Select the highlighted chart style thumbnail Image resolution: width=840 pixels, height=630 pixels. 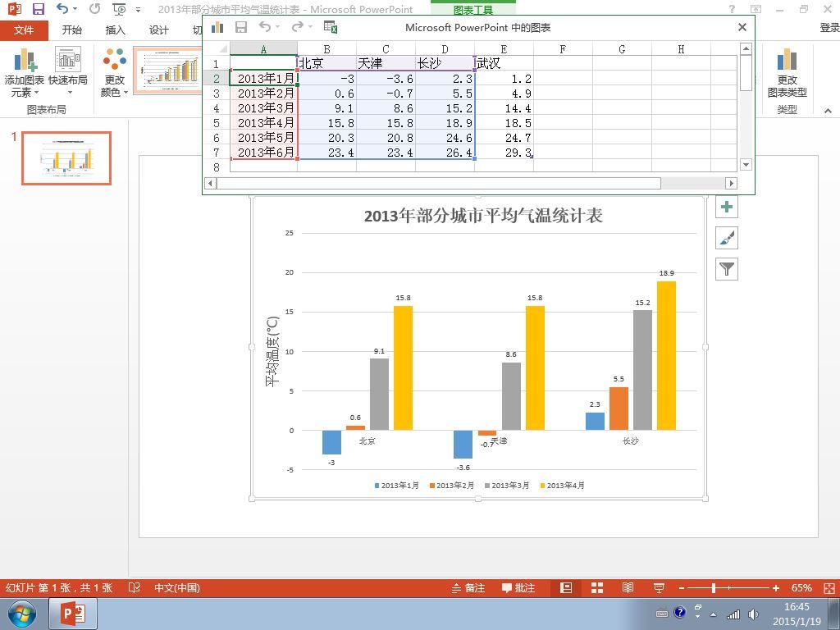pyautogui.click(x=167, y=71)
